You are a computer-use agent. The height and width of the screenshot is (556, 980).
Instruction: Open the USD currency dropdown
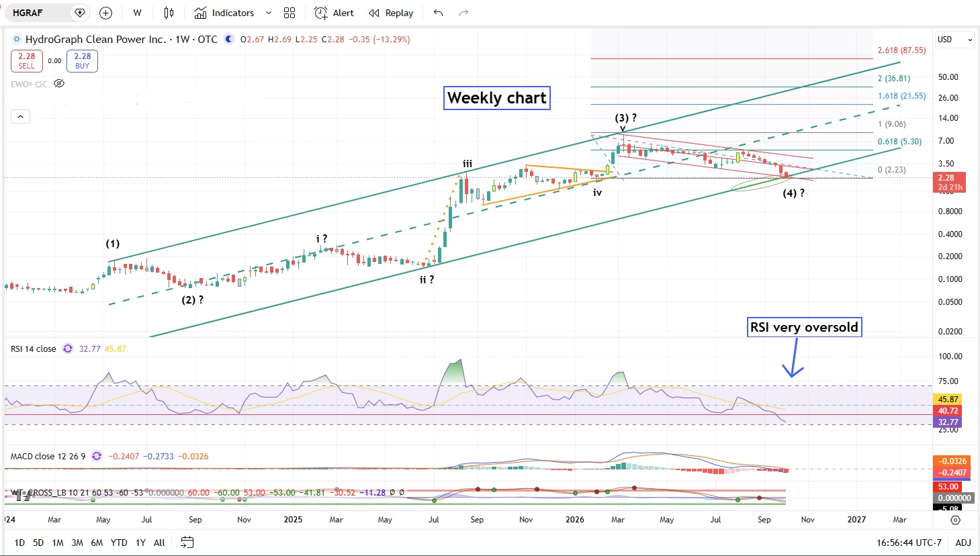pyautogui.click(x=955, y=40)
